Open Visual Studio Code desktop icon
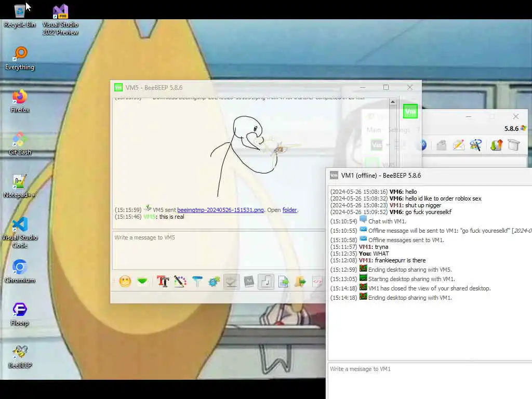532x399 pixels. pyautogui.click(x=20, y=233)
